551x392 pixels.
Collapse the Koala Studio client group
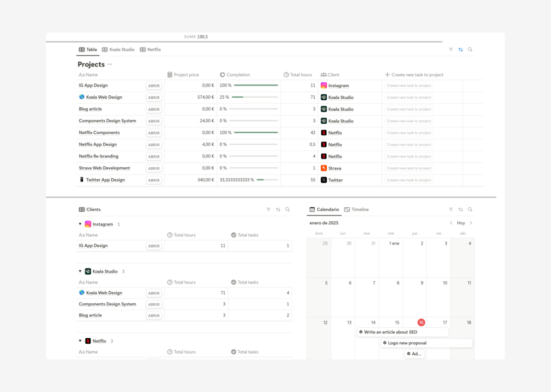pyautogui.click(x=80, y=271)
